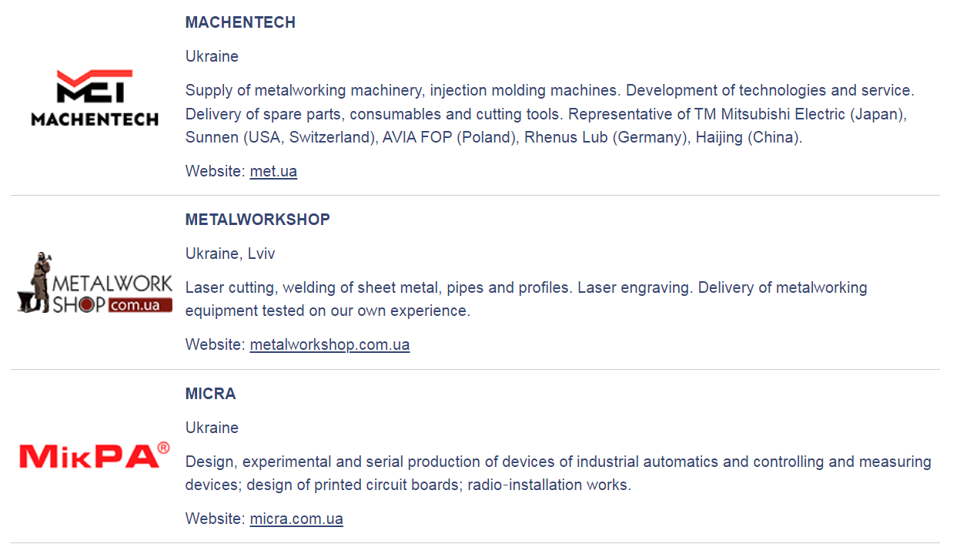
Task: Click the Ukraine location under MACHENTECH
Action: (x=212, y=56)
